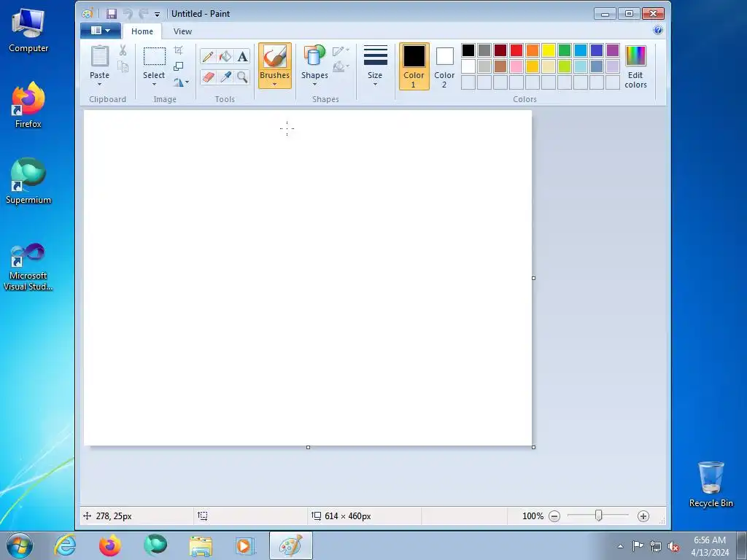Open the Paint application menu button

pyautogui.click(x=101, y=31)
